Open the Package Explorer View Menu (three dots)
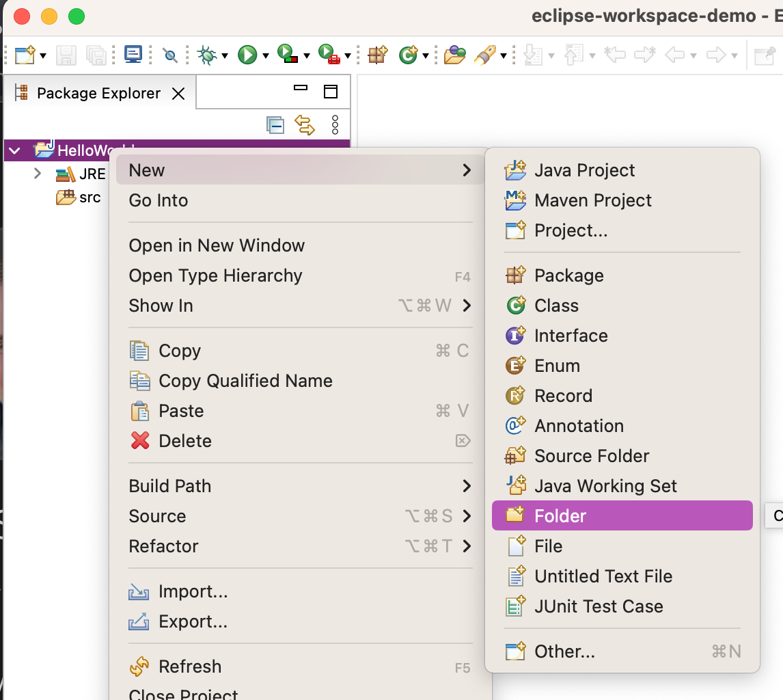 tap(335, 125)
